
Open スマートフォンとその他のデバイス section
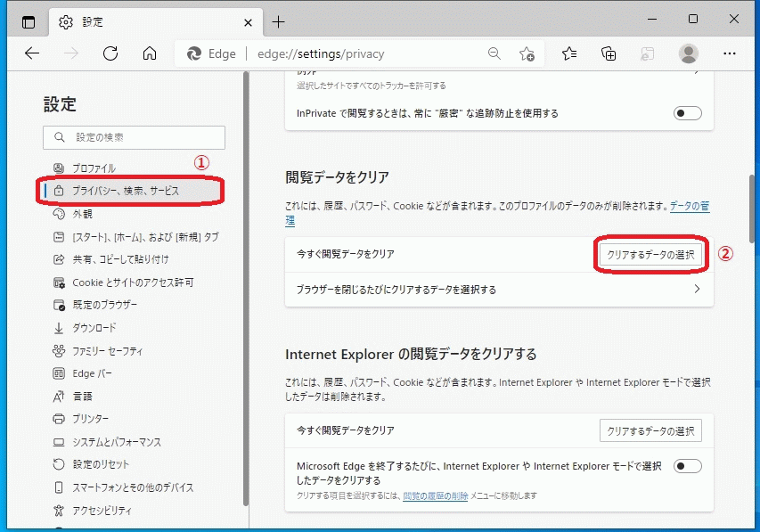click(x=133, y=487)
